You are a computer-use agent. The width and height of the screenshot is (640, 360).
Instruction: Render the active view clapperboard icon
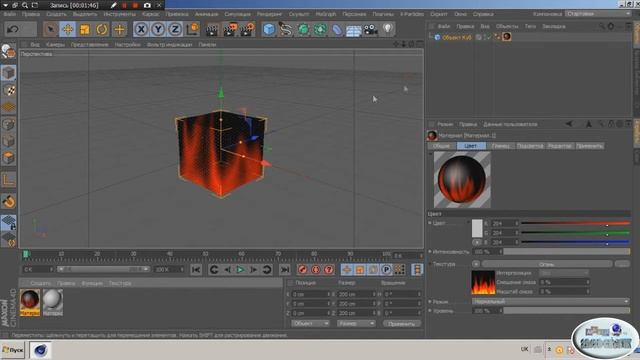click(x=212, y=29)
